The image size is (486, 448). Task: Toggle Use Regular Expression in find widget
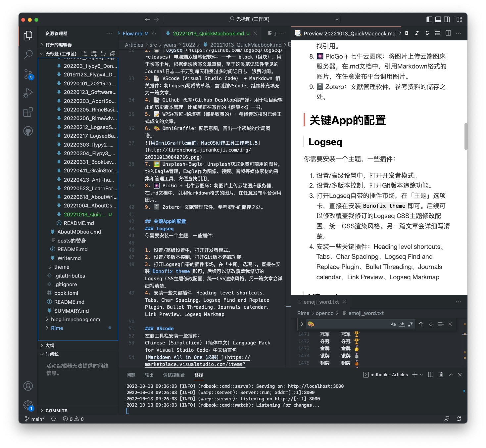[411, 324]
